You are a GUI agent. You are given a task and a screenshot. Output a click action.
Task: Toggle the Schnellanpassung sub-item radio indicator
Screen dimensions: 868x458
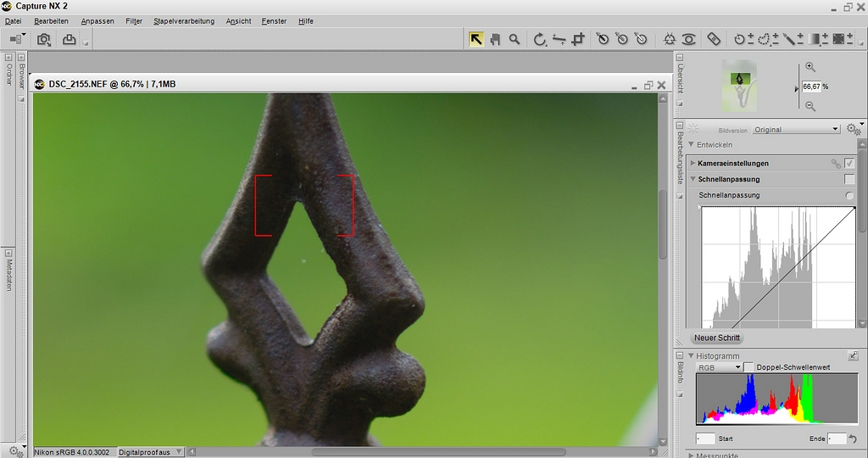[x=849, y=195]
